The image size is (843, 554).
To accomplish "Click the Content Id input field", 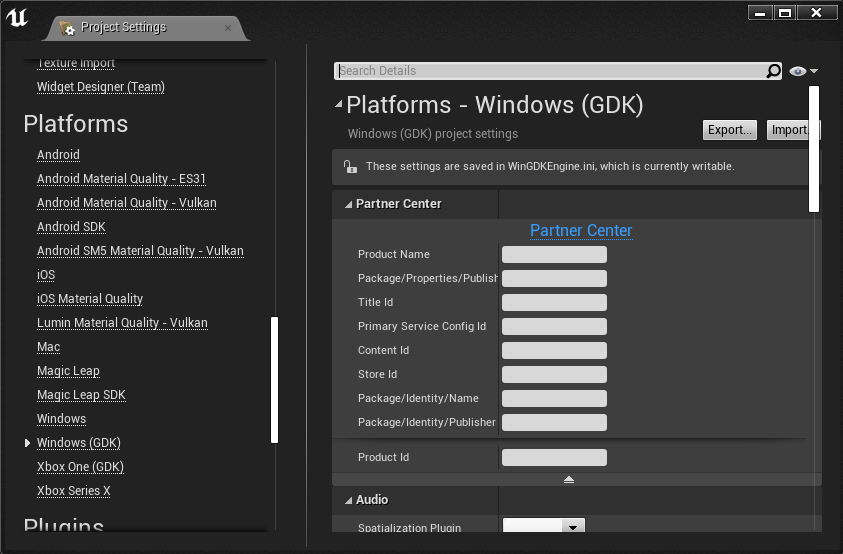I will tap(554, 350).
